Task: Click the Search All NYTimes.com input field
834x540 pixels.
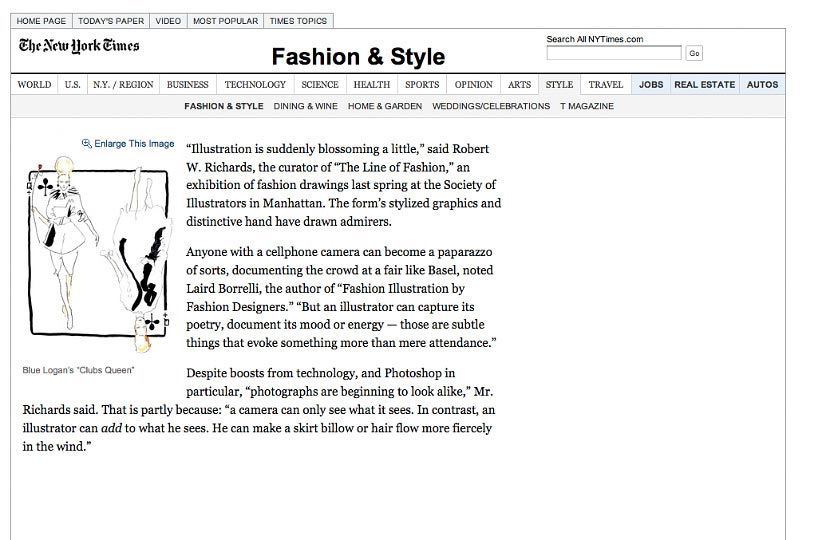Action: tap(614, 53)
